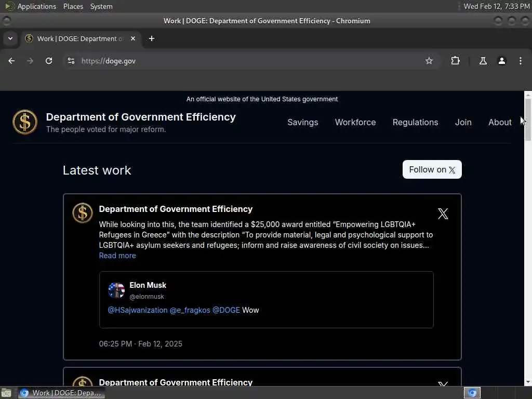Click the workspace switcher icon in bottom panel

point(472,393)
